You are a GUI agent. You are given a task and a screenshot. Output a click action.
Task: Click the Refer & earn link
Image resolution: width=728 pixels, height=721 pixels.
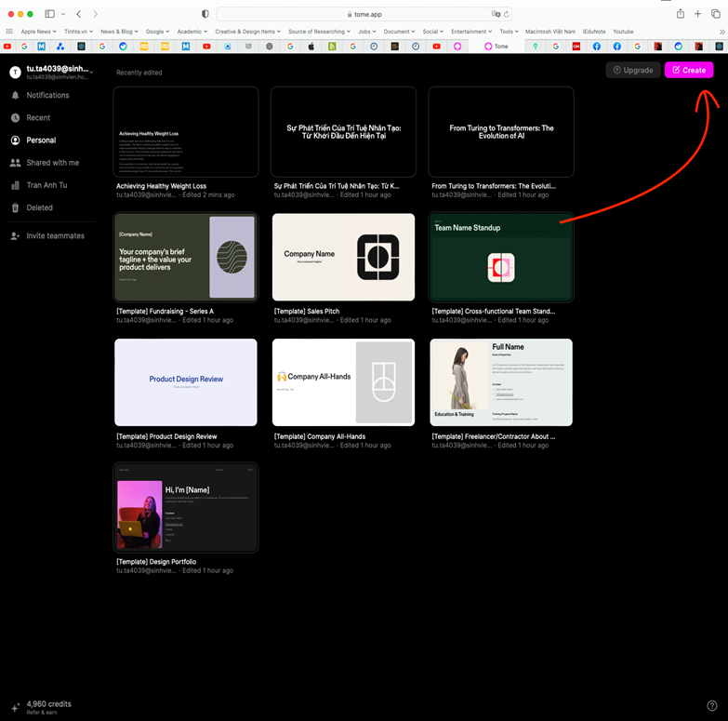(42, 713)
